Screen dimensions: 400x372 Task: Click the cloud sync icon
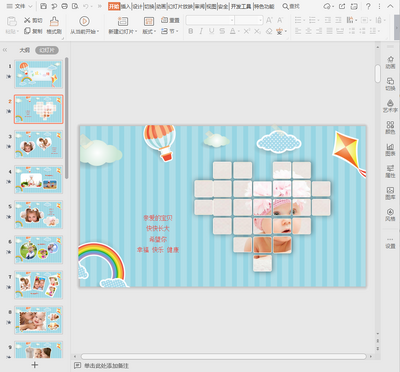click(328, 6)
